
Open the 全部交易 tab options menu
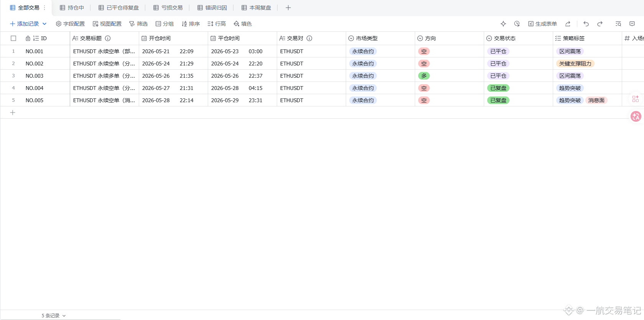[x=44, y=8]
